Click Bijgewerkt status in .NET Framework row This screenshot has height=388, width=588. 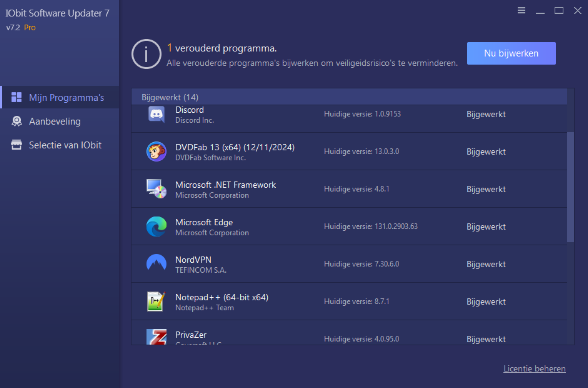(486, 189)
